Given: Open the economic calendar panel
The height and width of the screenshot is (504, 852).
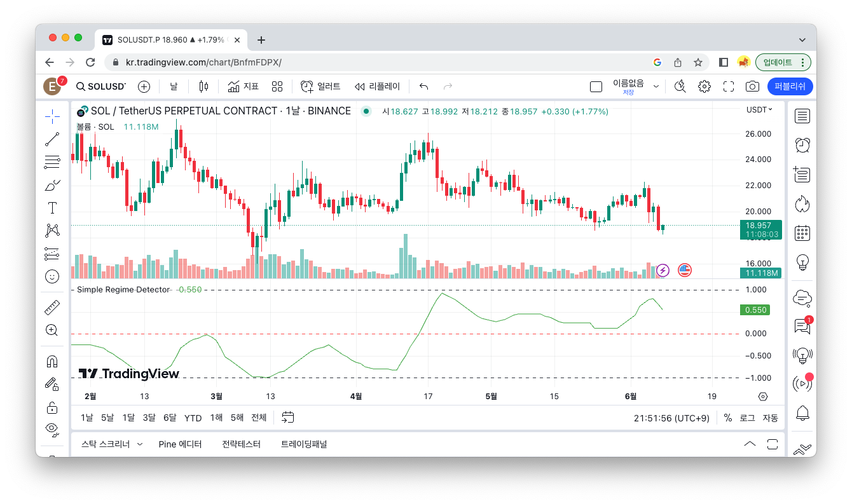Looking at the screenshot, I should pyautogui.click(x=802, y=233).
